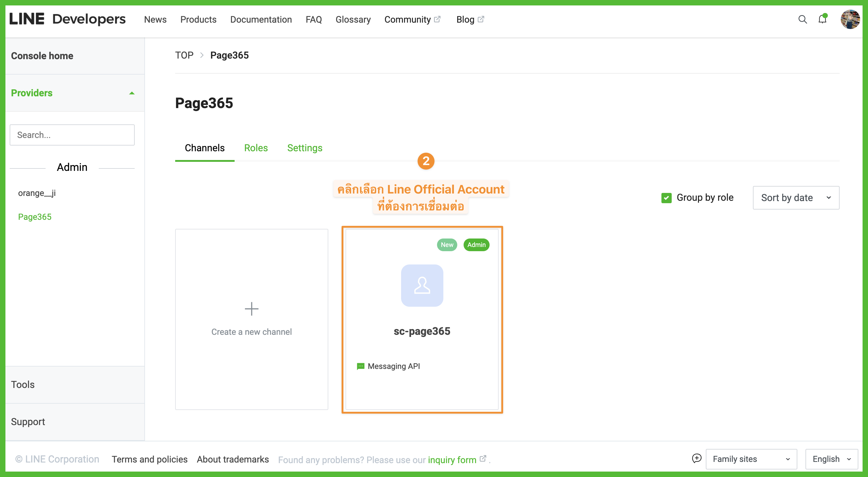Open the notifications bell
Viewport: 868px width, 477px height.
coord(822,19)
